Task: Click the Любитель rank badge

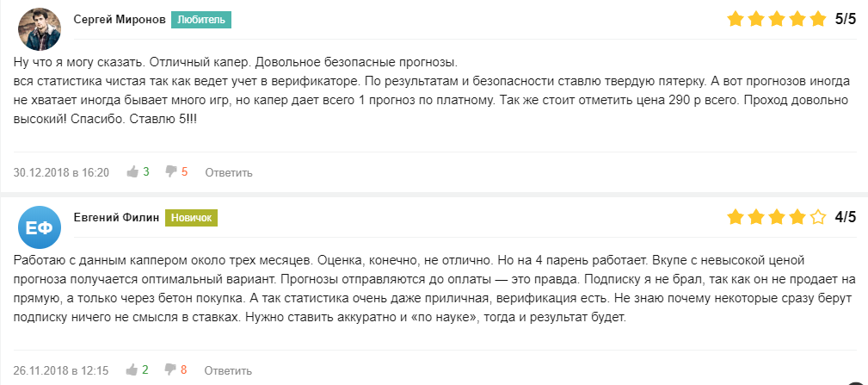Action: [201, 19]
